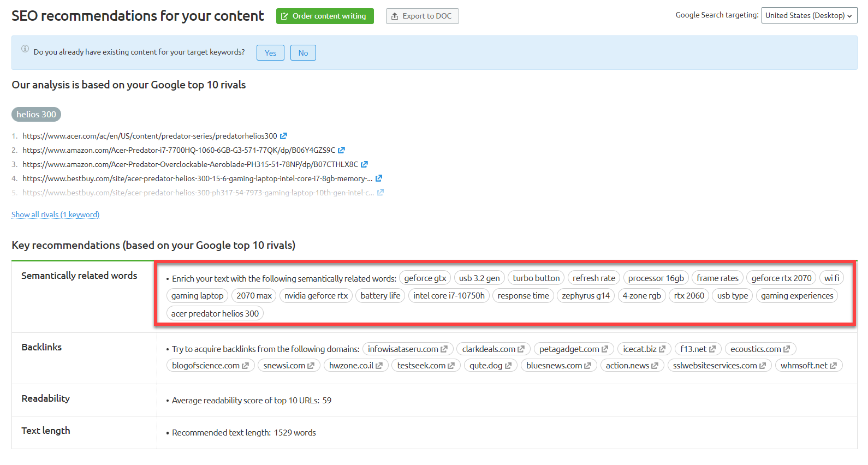Select the gaming laptop keyword tag

coord(198,296)
